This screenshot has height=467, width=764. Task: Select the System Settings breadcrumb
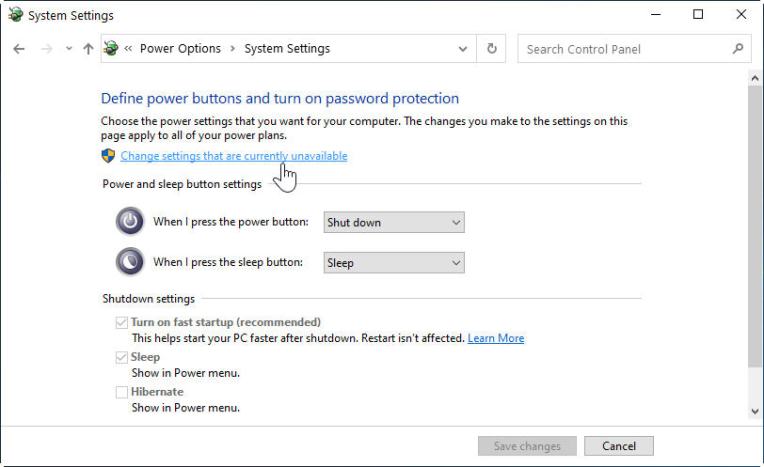286,49
